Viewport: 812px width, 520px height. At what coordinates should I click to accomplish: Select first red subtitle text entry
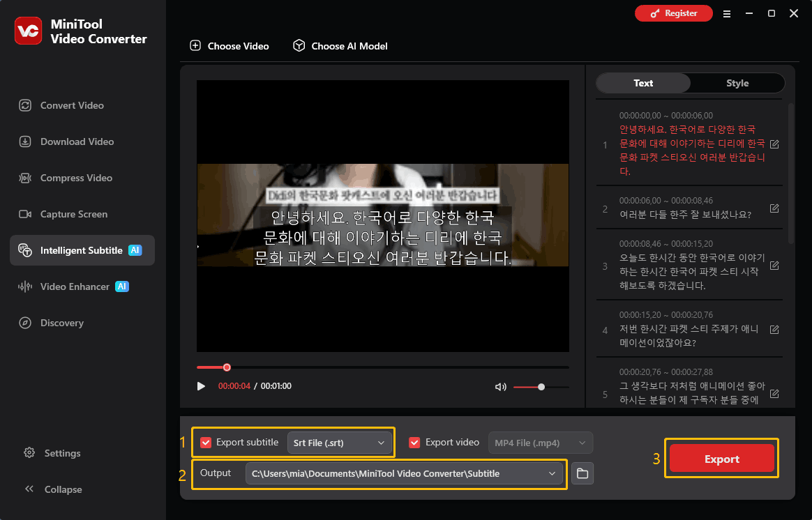692,150
